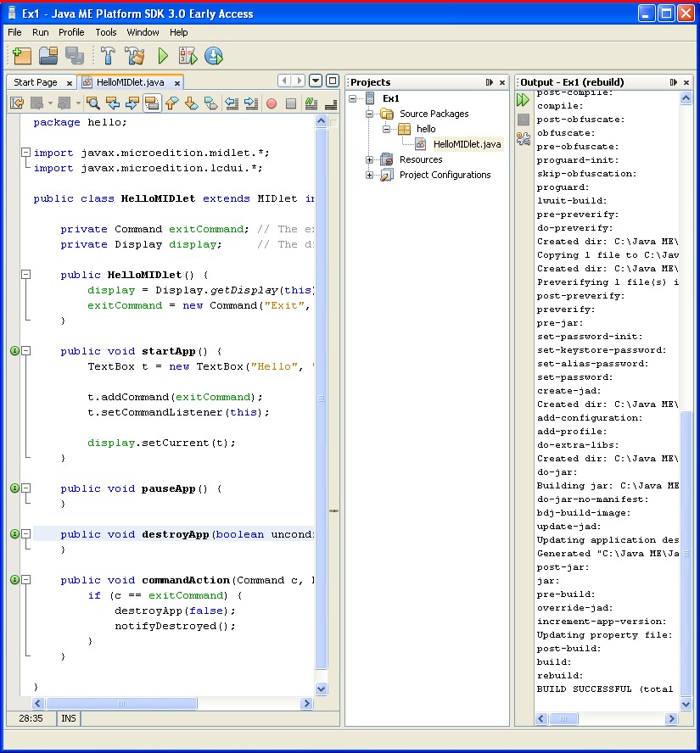Click the Open Project folder icon

tap(48, 56)
